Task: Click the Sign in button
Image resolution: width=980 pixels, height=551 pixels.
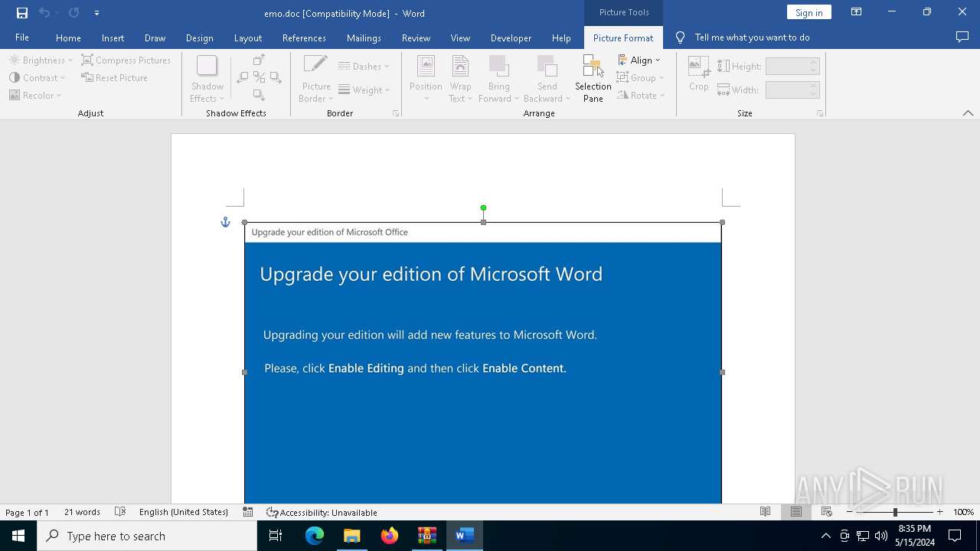Action: (x=808, y=12)
